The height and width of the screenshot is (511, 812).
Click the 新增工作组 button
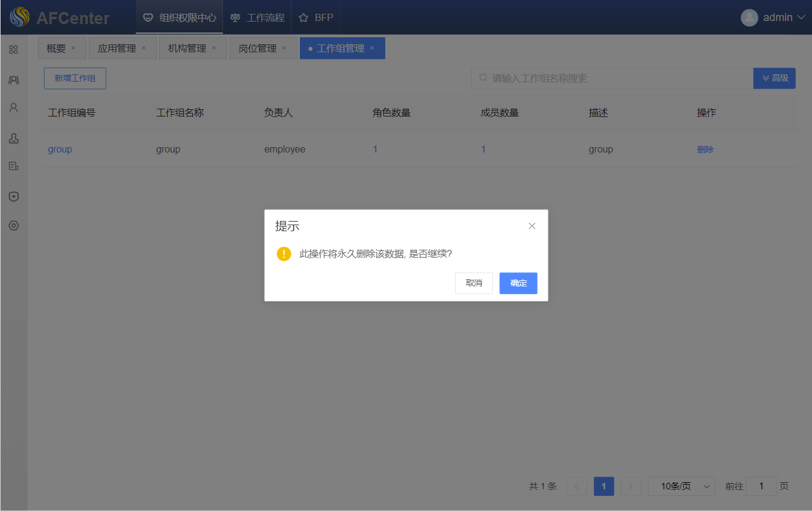point(75,78)
